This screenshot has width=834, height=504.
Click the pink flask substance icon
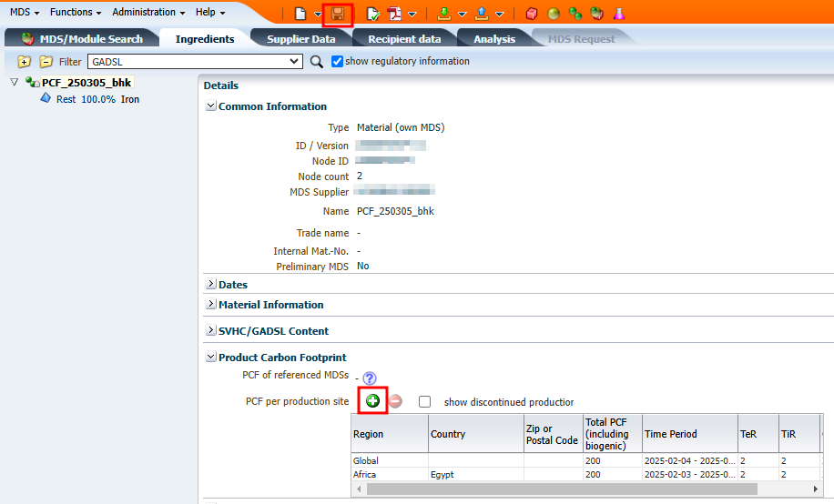pos(618,14)
